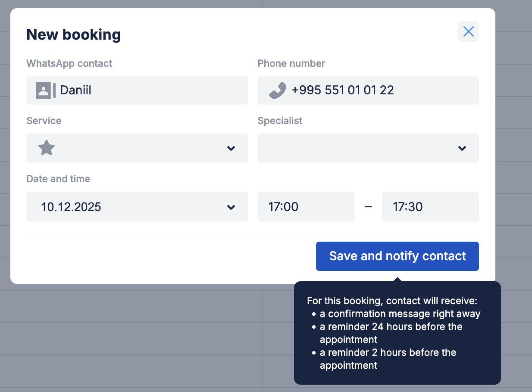
Task: Close the New booking dialog
Action: click(468, 31)
